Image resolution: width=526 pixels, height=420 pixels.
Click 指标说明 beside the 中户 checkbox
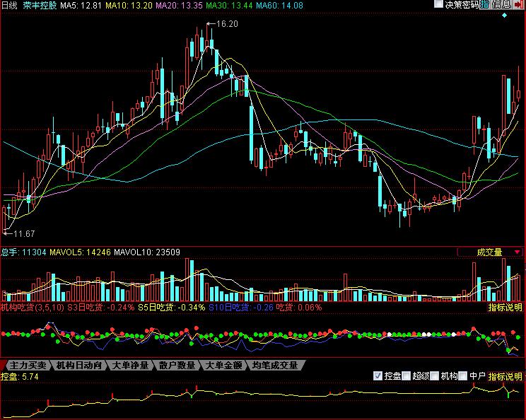[506, 376]
